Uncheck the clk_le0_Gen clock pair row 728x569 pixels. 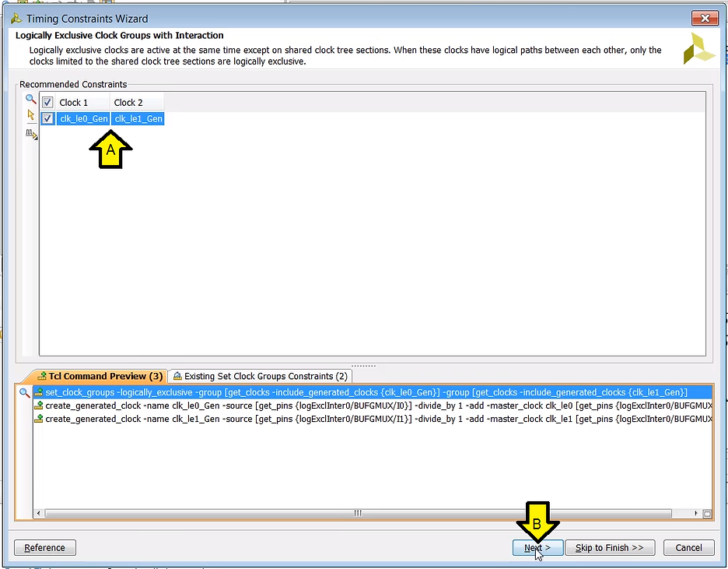(48, 118)
